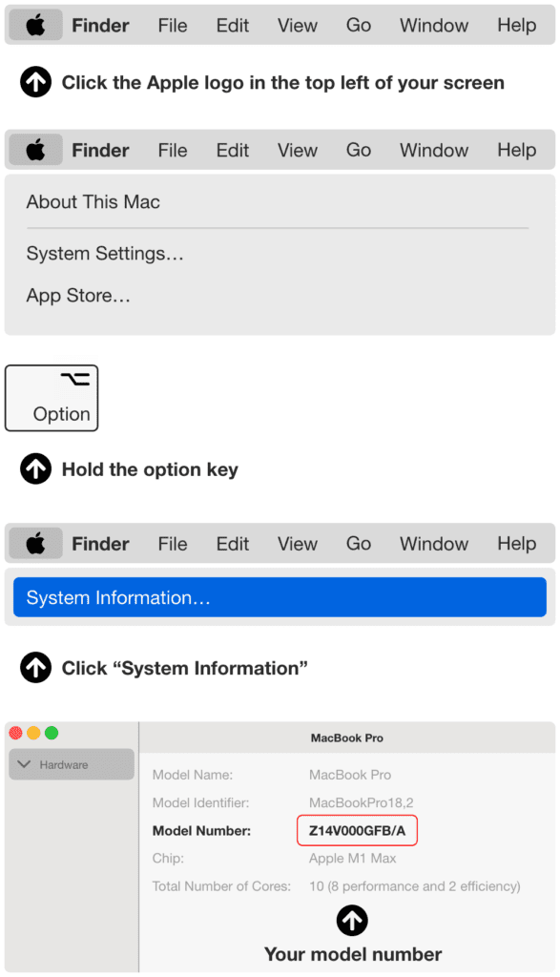Viewport: 560px width, 977px height.
Task: Select the highlighted System Information… item
Action: click(280, 597)
